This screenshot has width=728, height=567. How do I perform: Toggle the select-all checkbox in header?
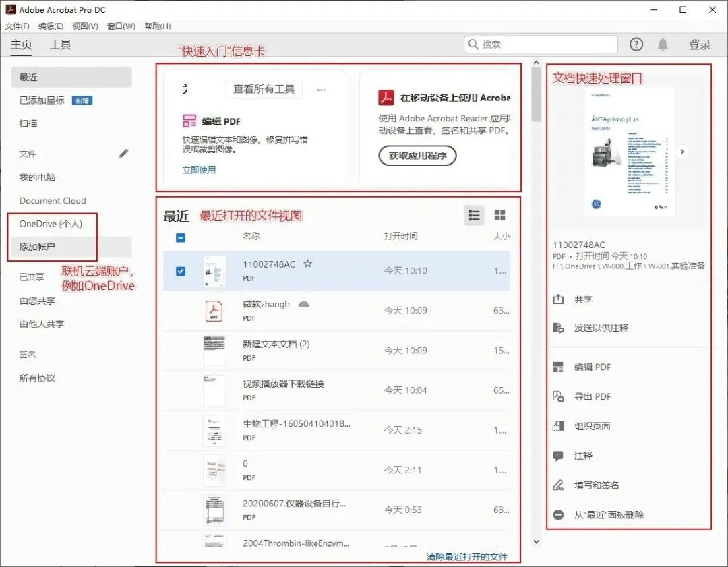pos(181,238)
